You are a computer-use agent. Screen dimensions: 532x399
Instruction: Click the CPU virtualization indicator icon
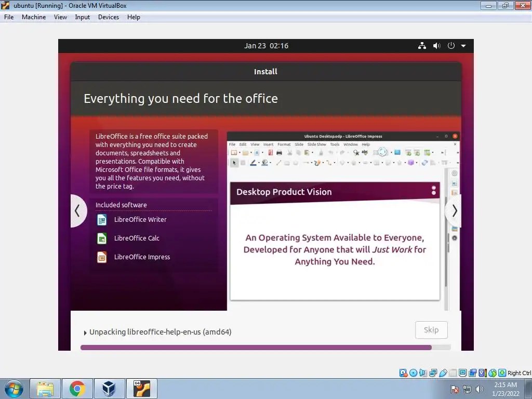pyautogui.click(x=483, y=373)
